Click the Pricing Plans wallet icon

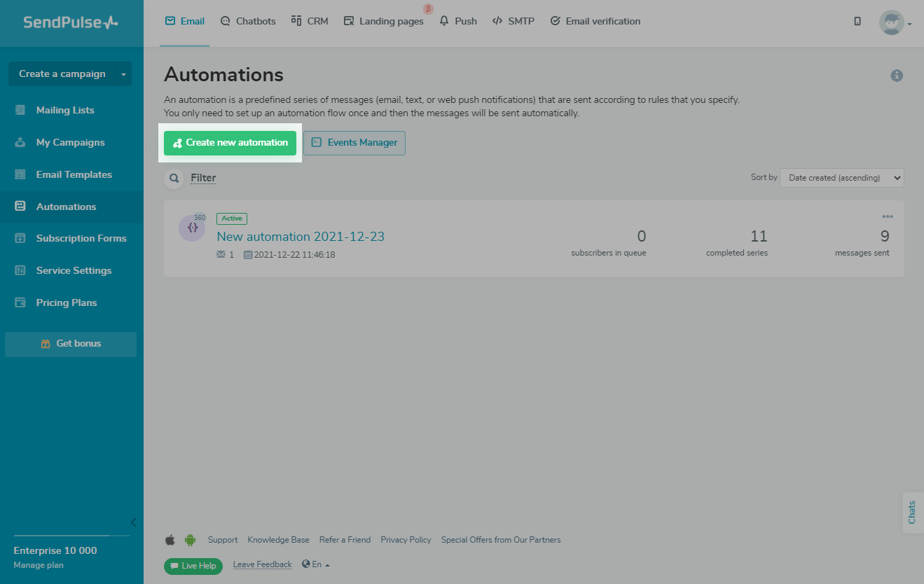click(20, 303)
